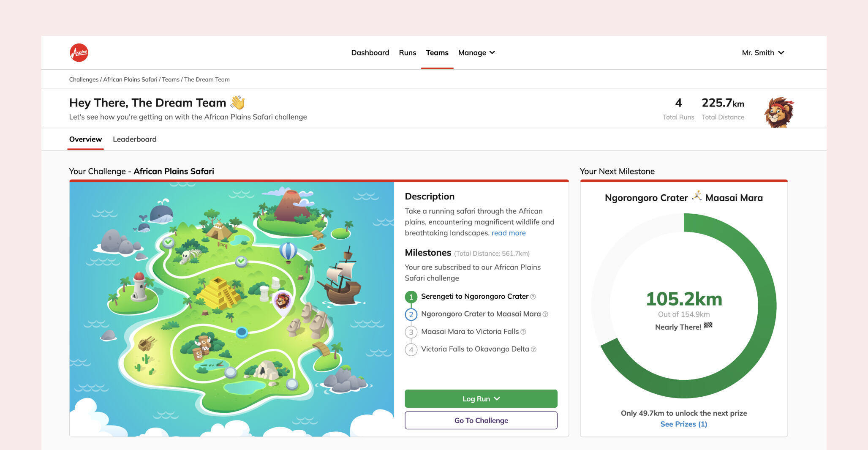
Task: Open the Log Run dropdown button
Action: pyautogui.click(x=481, y=398)
